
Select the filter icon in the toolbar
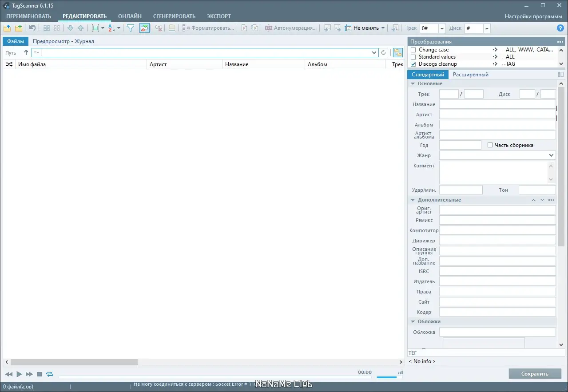click(130, 28)
